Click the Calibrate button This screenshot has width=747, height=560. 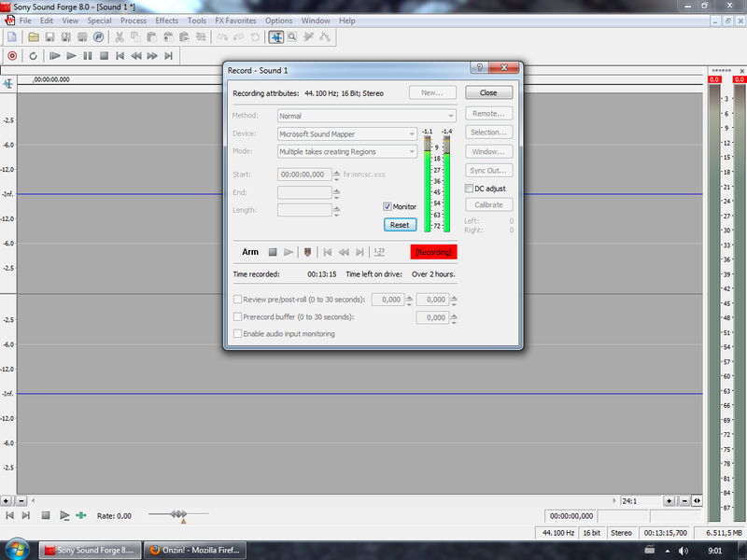tap(488, 204)
